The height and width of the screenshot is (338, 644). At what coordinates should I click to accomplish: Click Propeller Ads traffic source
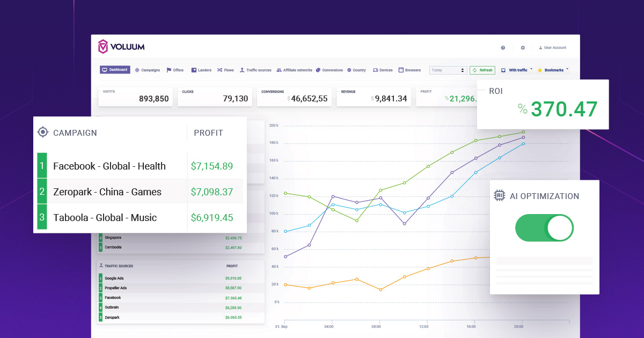115,288
